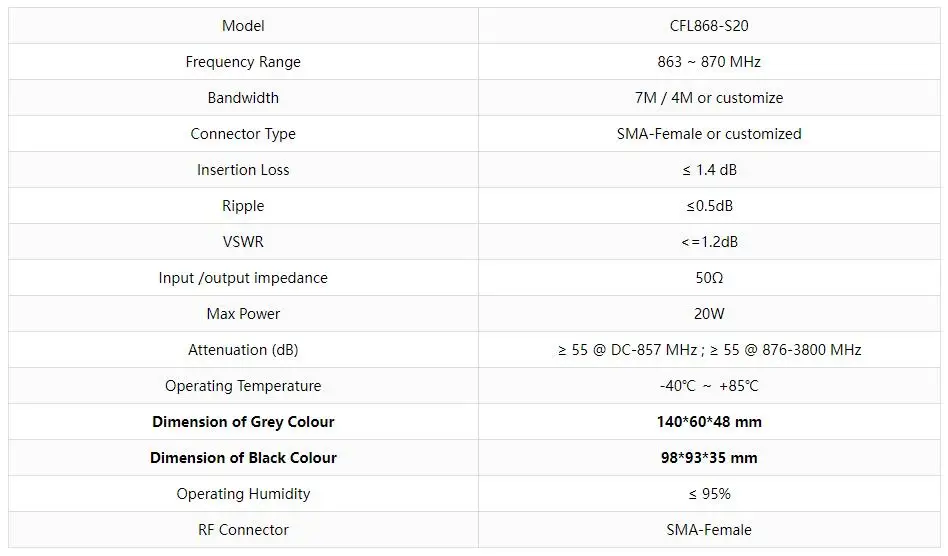Click the Ripple row label
This screenshot has width=948, height=556.
pyautogui.click(x=243, y=206)
